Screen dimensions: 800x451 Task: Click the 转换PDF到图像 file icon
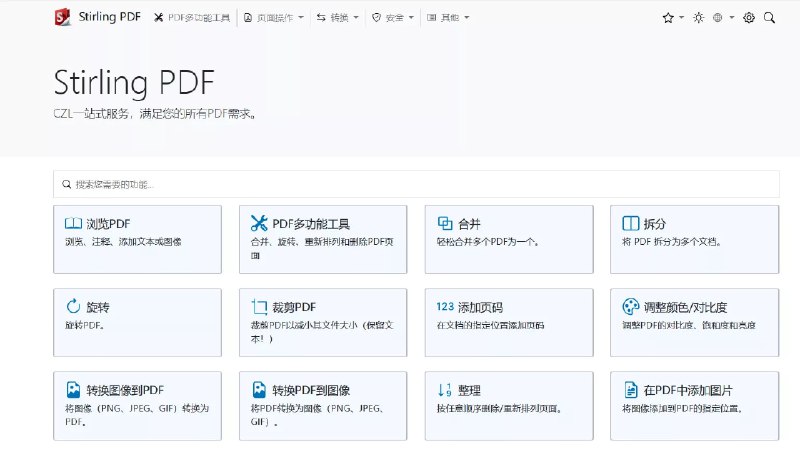(x=259, y=390)
